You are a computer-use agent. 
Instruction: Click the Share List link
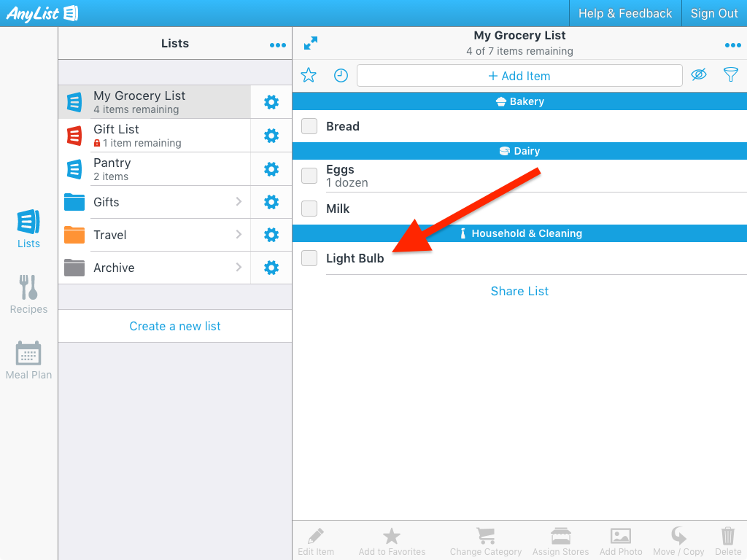point(519,291)
